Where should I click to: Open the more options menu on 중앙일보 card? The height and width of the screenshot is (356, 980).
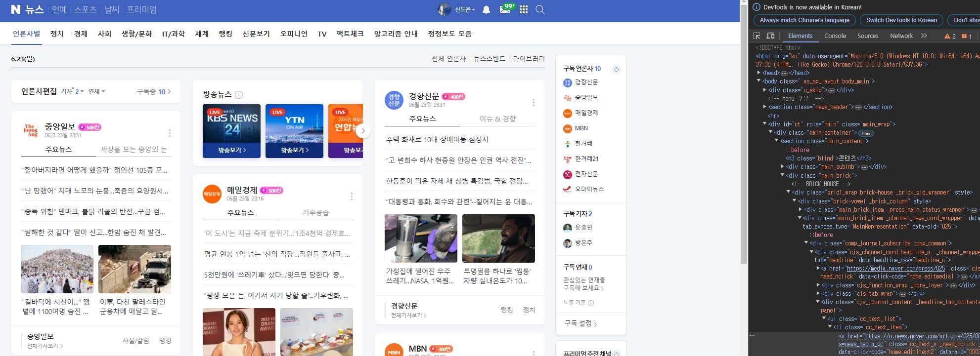170,133
